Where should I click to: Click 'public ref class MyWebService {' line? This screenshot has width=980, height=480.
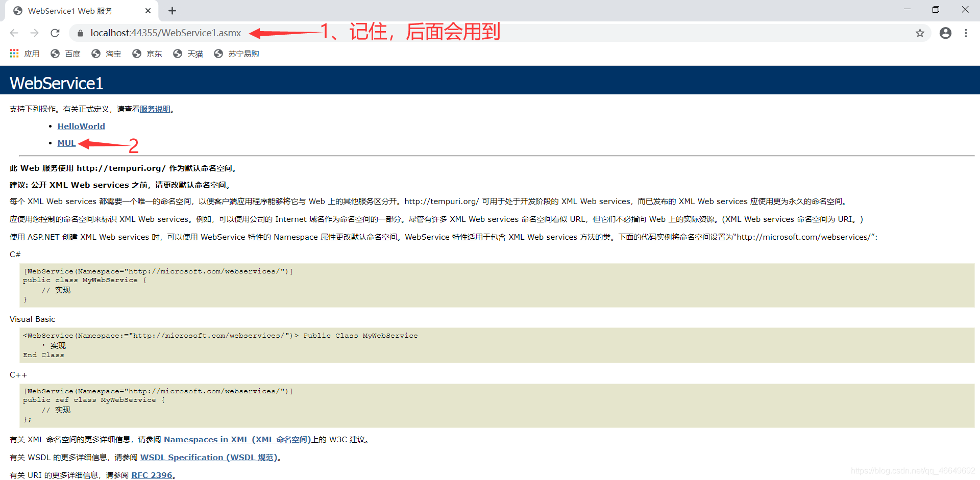click(x=94, y=400)
